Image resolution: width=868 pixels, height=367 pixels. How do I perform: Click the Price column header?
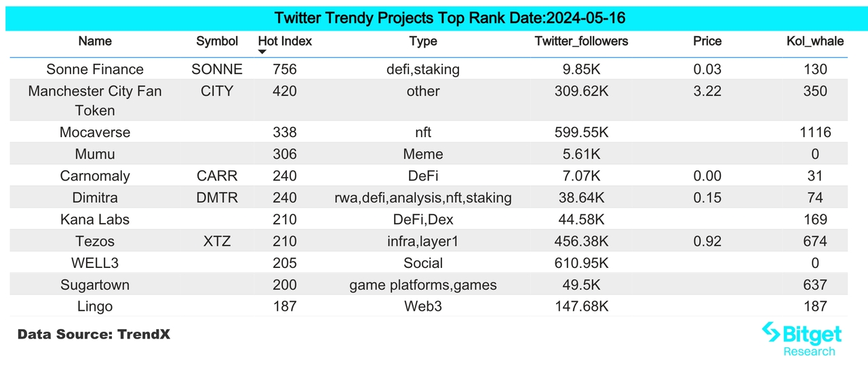pos(707,41)
